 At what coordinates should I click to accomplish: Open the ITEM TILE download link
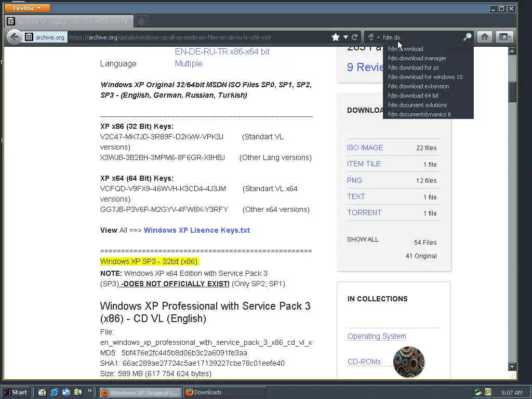click(x=364, y=164)
